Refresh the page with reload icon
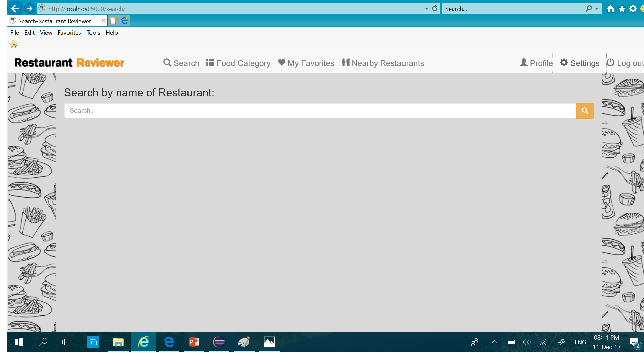644x362 pixels. tap(435, 9)
